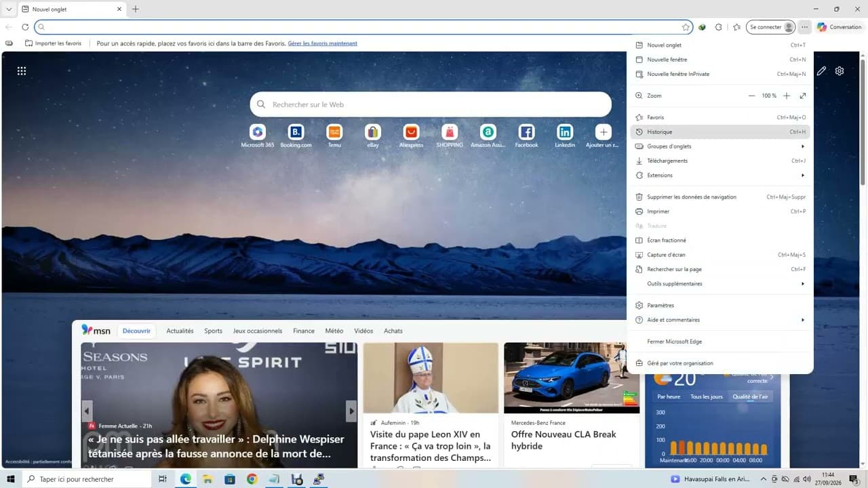Switch to Découvrir tab in MSN feed
Image resolution: width=868 pixels, height=488 pixels.
pos(136,331)
